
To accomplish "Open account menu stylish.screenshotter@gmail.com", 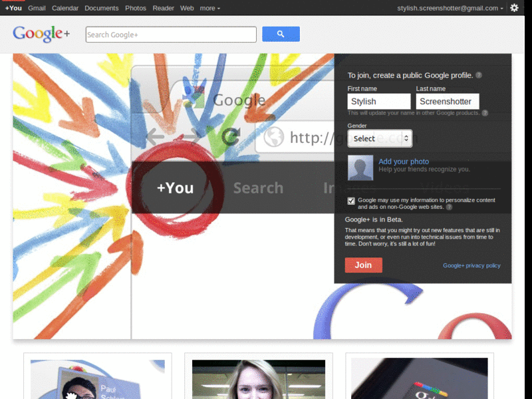I will click(x=450, y=8).
